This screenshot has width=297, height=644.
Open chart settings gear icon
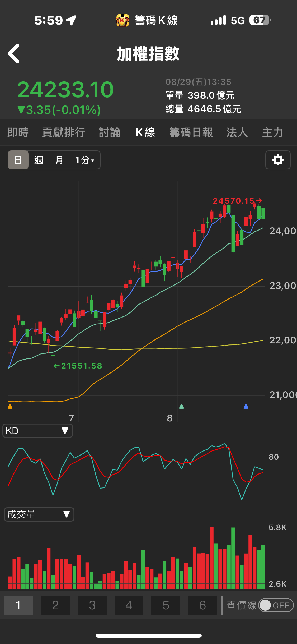pos(278,160)
